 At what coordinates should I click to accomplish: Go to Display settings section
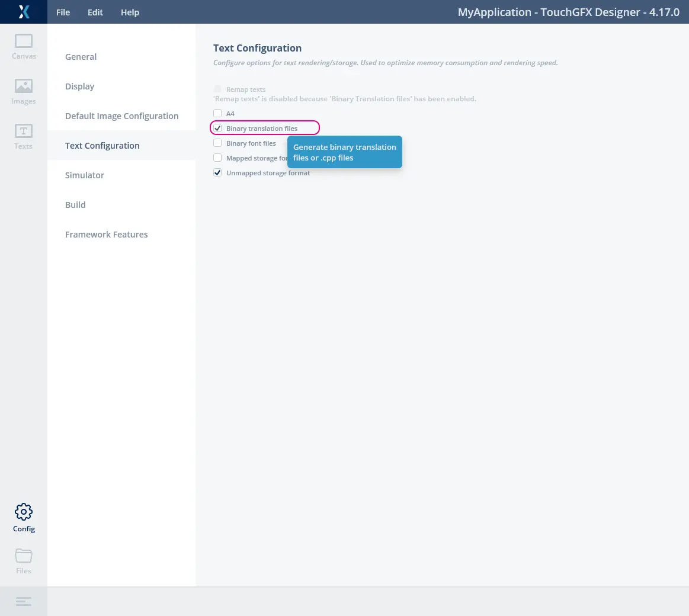79,86
